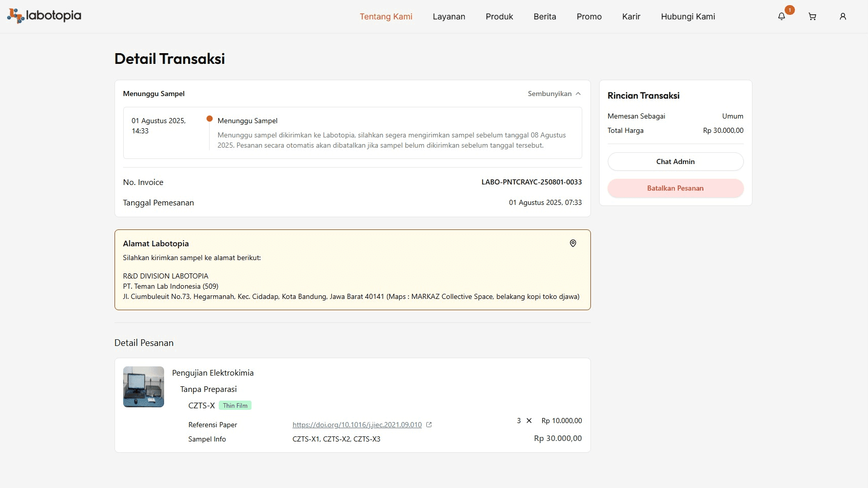Screen dimensions: 868x488
Task: Click the orange timeline status dot
Action: [209, 119]
